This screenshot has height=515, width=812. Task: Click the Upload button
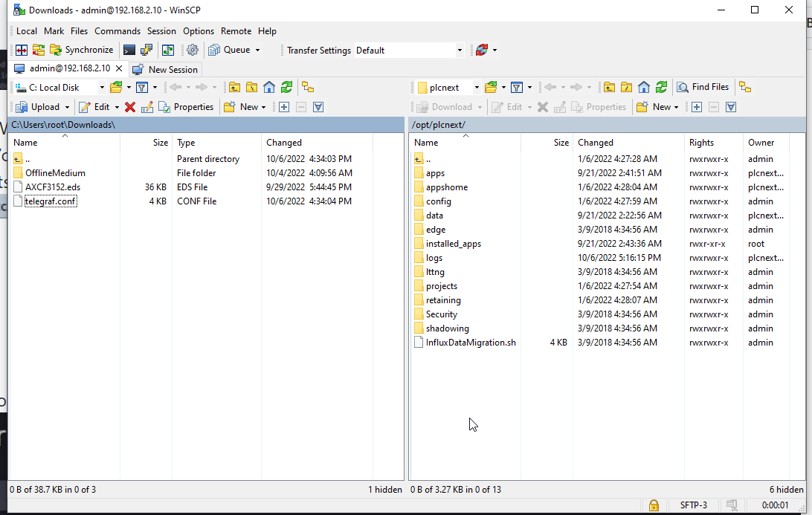(37, 107)
